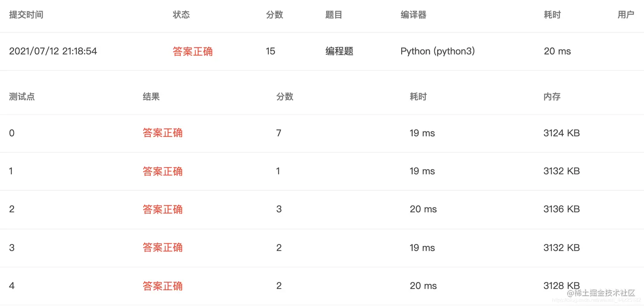Click the total score 15
644x306 pixels.
click(270, 51)
